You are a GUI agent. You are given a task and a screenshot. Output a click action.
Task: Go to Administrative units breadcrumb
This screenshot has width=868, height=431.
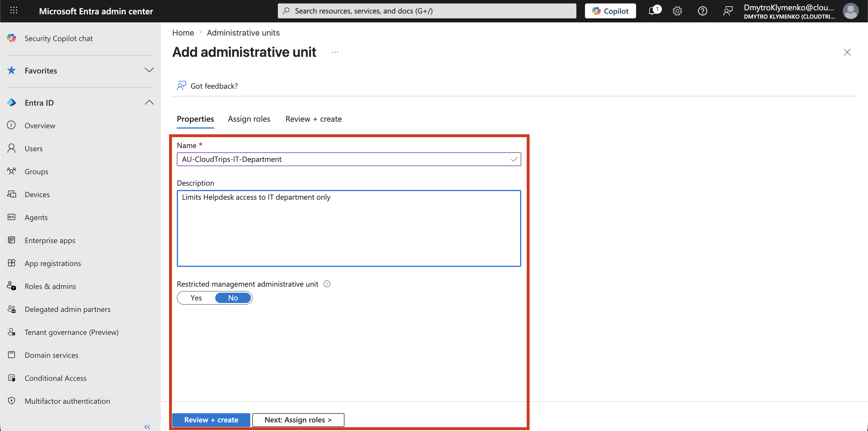tap(243, 33)
